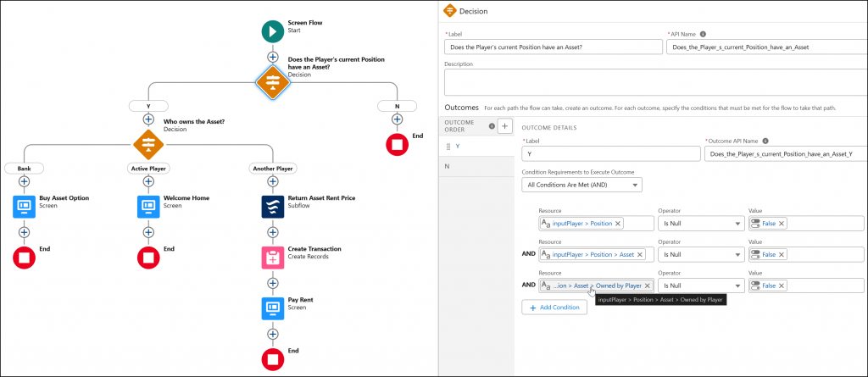Image resolution: width=868 pixels, height=377 pixels.
Task: Open the Create Transaction create records element
Action: pyautogui.click(x=272, y=258)
